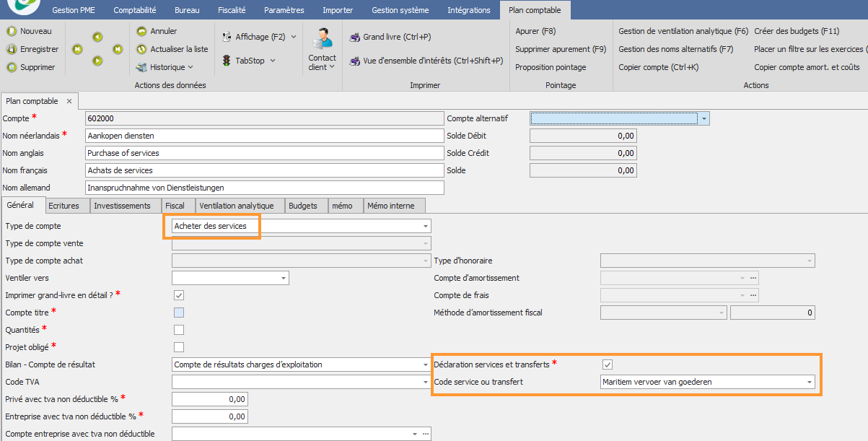Focus the Nom néerlandais text field
This screenshot has width=868, height=441.
[x=264, y=135]
